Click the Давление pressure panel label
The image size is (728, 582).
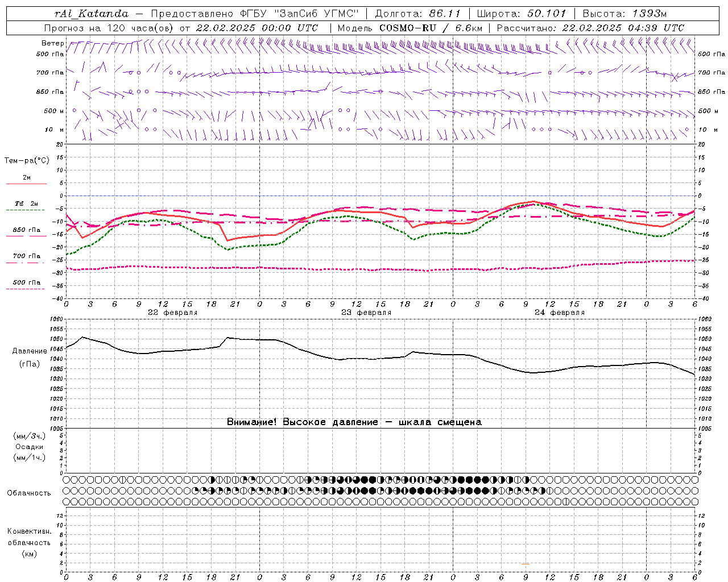click(x=30, y=351)
